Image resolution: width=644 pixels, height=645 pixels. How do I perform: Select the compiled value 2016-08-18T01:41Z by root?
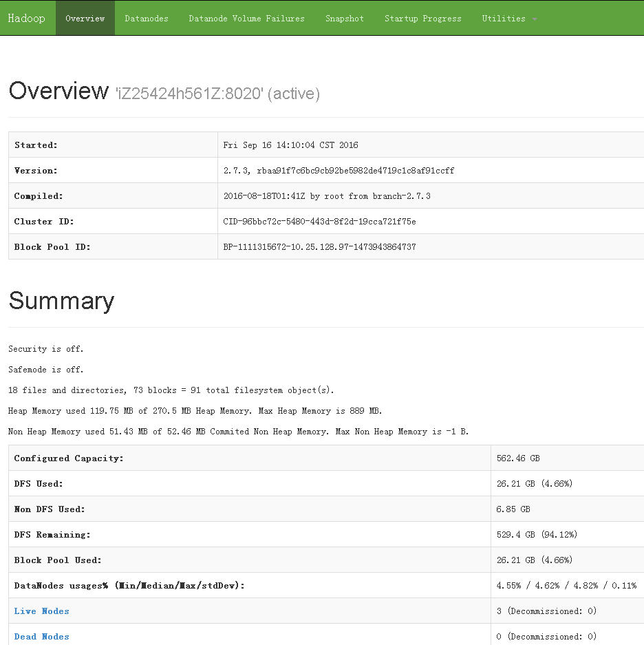tap(327, 195)
